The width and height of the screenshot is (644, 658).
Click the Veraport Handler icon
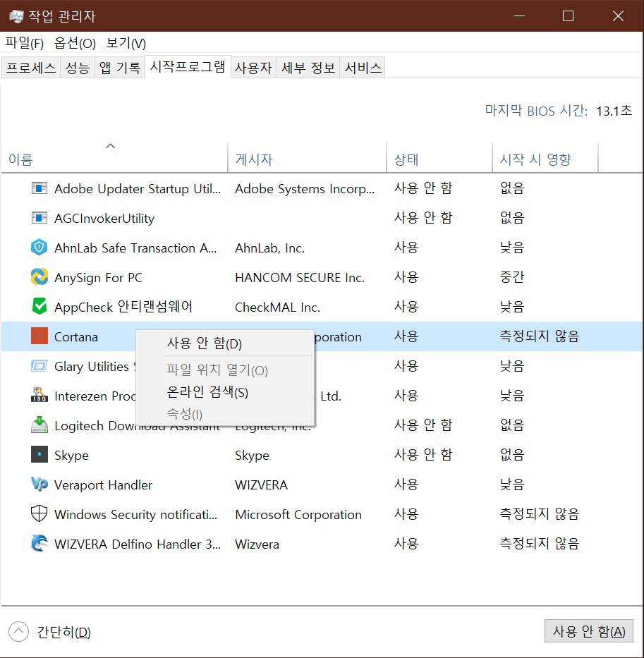tap(39, 485)
